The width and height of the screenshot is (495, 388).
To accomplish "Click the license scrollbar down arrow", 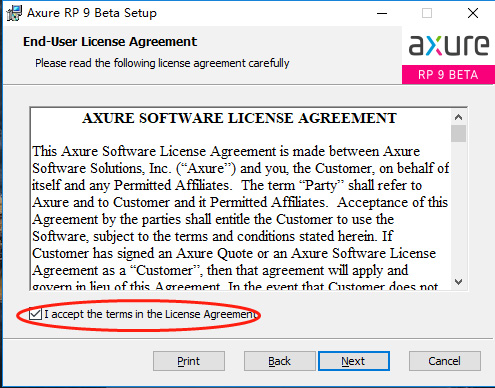I will [x=459, y=282].
